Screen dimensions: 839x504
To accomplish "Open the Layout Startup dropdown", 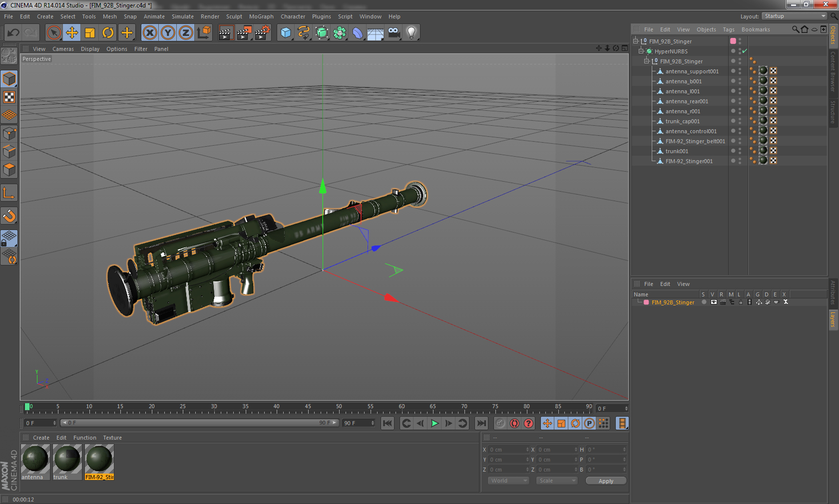I will 794,16.
